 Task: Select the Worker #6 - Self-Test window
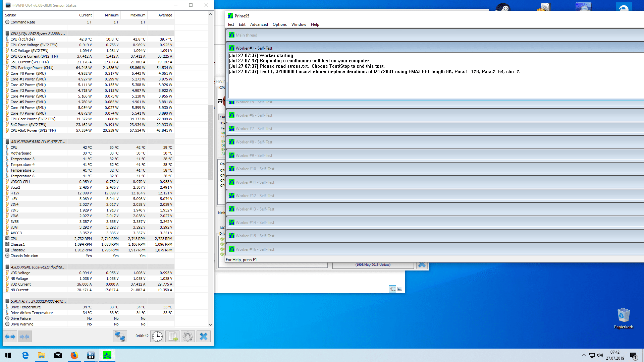[x=435, y=115]
